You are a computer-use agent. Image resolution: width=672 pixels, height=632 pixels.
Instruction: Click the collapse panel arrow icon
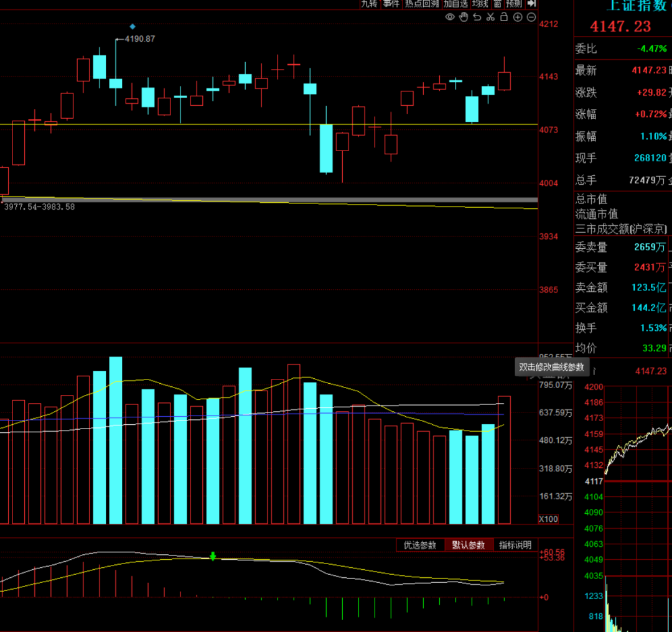click(x=532, y=4)
